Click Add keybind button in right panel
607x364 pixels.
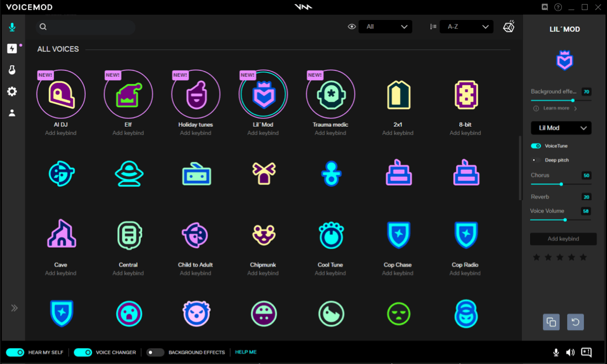[x=563, y=239]
